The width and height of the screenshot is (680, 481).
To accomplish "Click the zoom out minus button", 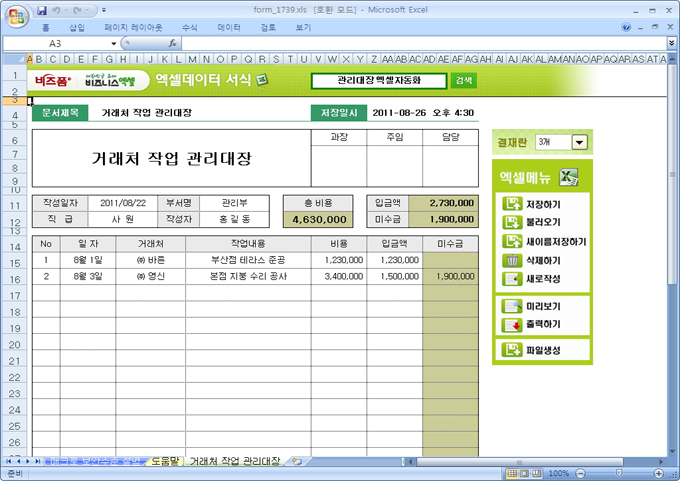I will 581,473.
